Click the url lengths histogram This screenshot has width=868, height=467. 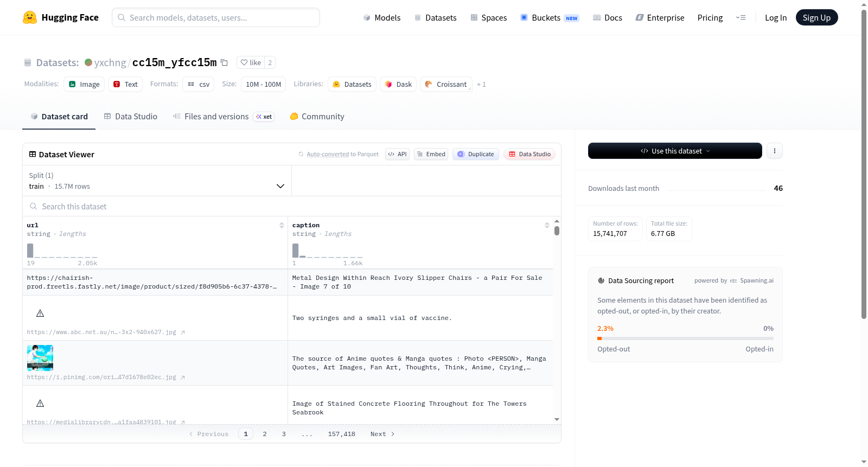tap(62, 251)
